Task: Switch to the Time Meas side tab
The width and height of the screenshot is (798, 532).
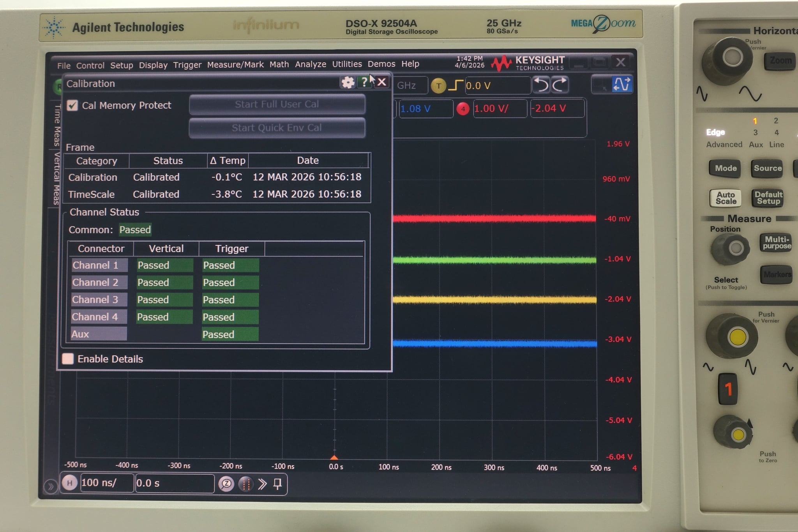Action: pyautogui.click(x=57, y=125)
